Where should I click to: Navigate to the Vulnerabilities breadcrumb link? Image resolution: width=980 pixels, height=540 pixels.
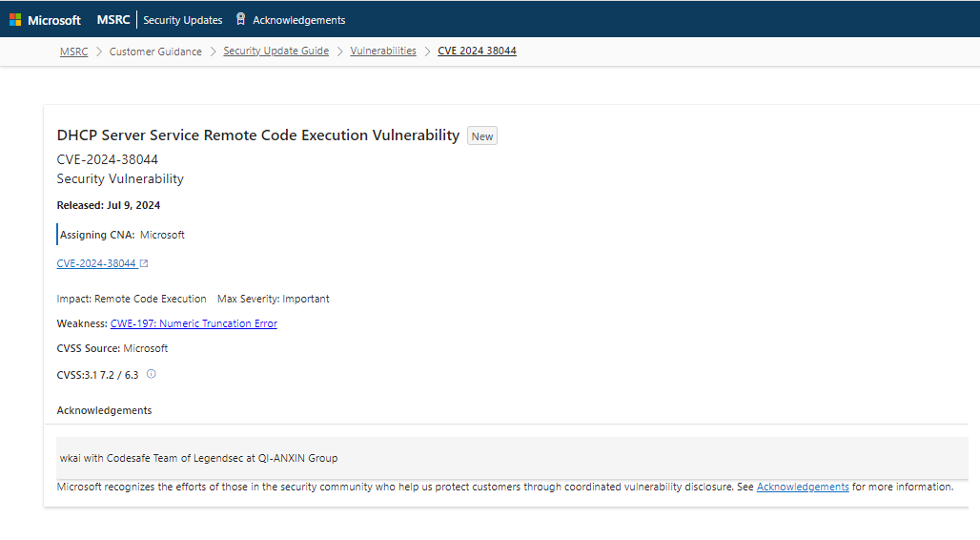(x=383, y=51)
